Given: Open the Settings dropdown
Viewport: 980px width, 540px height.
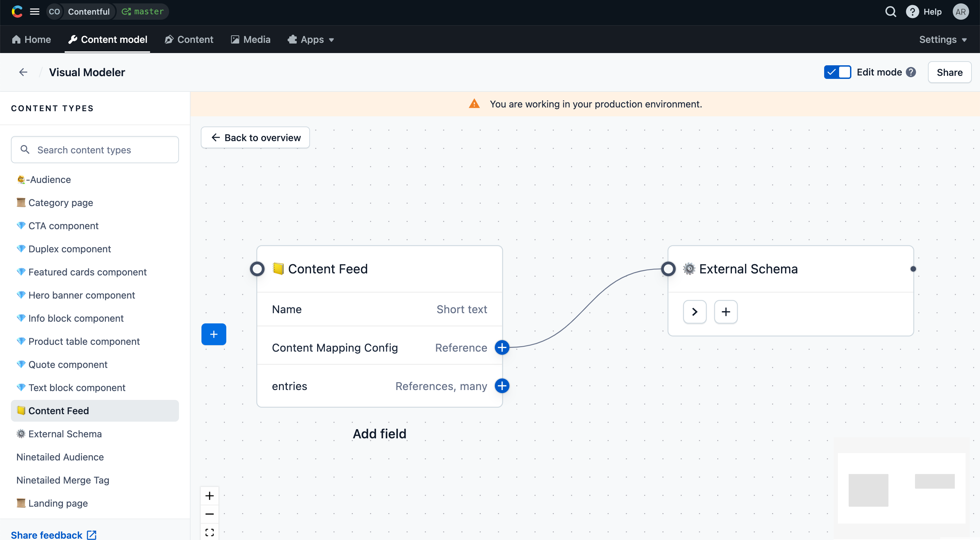Looking at the screenshot, I should tap(942, 39).
